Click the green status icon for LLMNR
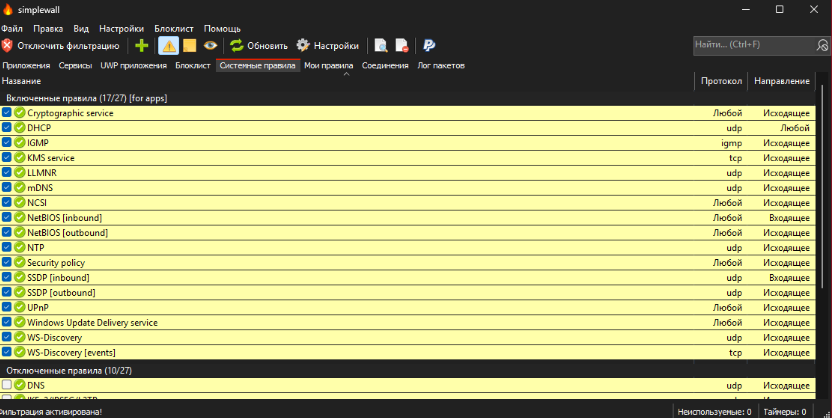This screenshot has width=833, height=418. tap(20, 173)
